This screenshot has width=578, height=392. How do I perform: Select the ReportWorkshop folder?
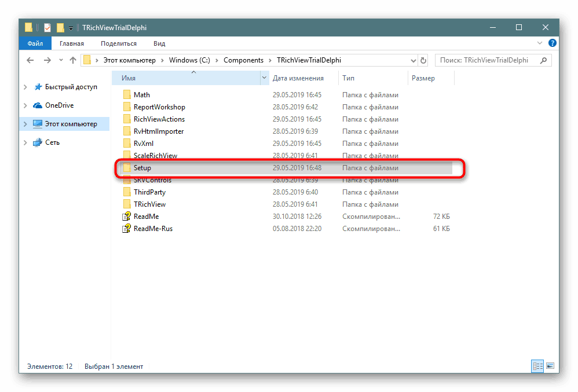159,107
